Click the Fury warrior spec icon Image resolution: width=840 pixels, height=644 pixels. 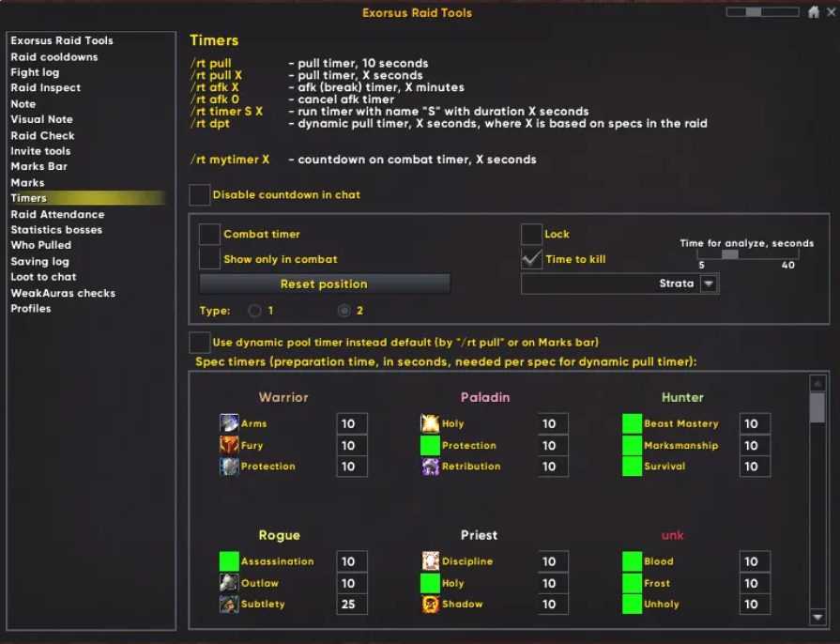229,445
